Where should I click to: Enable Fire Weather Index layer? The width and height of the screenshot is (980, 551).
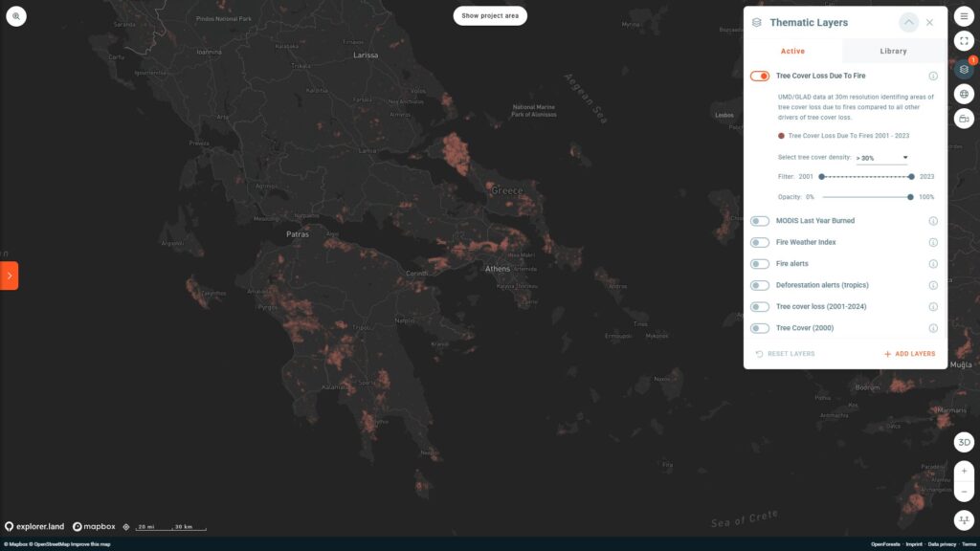click(759, 242)
